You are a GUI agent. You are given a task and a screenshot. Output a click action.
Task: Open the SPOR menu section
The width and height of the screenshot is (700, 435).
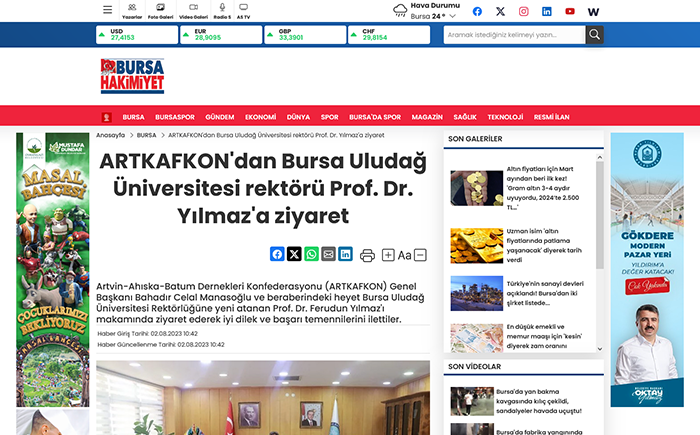click(329, 117)
